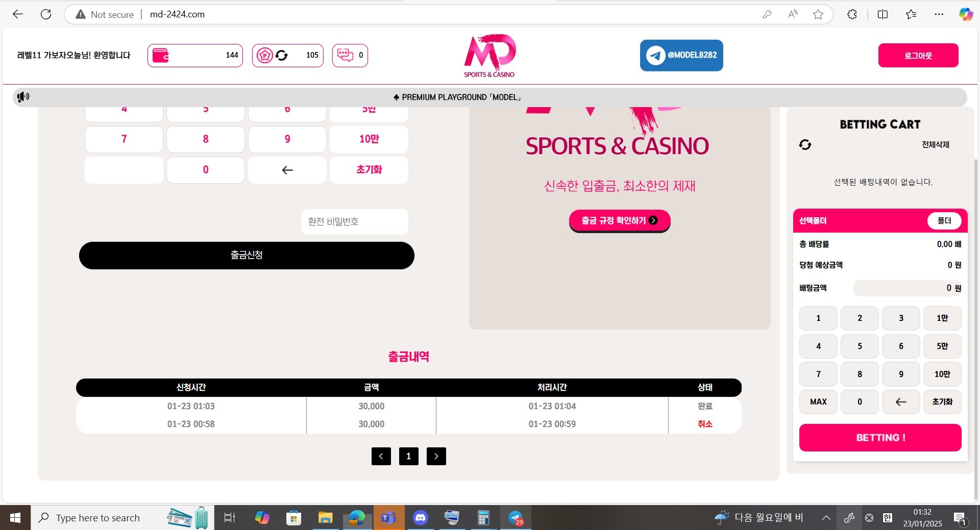Click the 취소 status in history table
Image resolution: width=980 pixels, height=530 pixels.
[705, 424]
